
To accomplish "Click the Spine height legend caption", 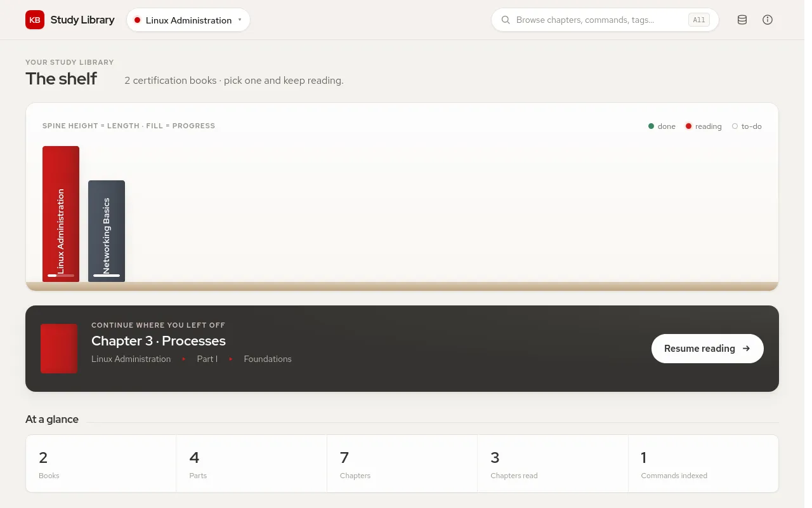I will (129, 126).
